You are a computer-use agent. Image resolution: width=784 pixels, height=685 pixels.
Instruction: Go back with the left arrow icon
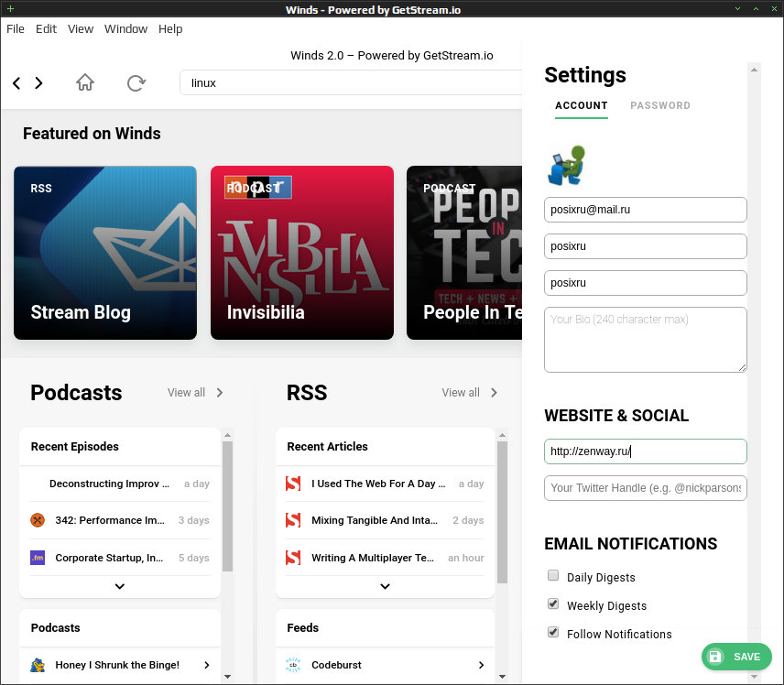(16, 83)
